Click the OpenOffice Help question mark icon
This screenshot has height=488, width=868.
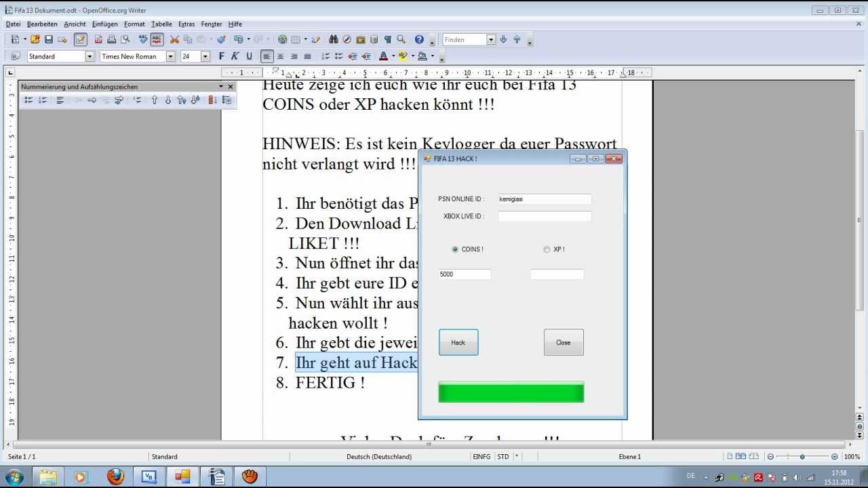pos(419,39)
